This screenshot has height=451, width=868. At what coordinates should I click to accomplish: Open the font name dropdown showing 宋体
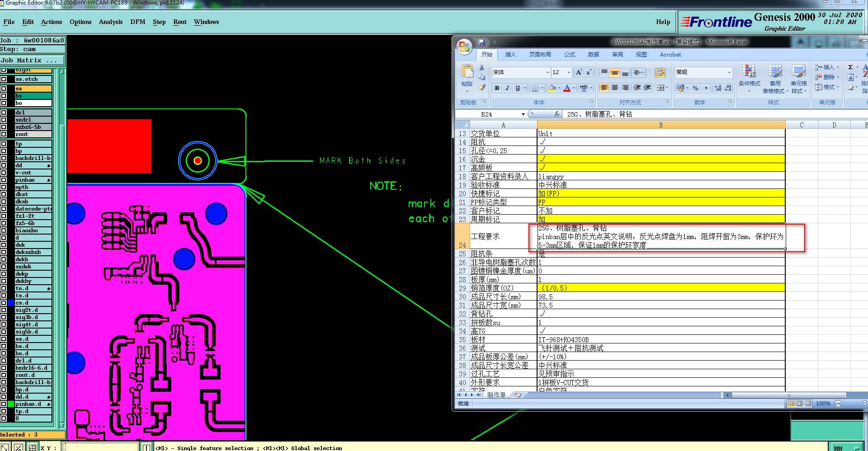[547, 72]
